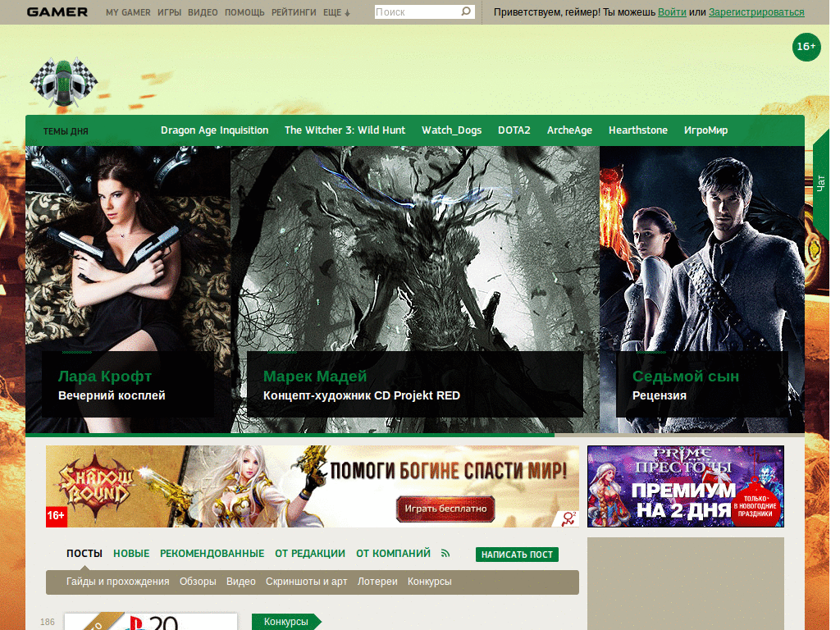The width and height of the screenshot is (840, 630).
Task: Open the Седьмой сын review title
Action: coord(686,376)
